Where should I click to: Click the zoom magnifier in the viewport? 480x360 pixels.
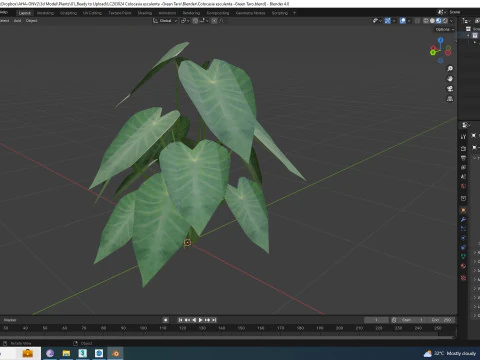(x=450, y=69)
